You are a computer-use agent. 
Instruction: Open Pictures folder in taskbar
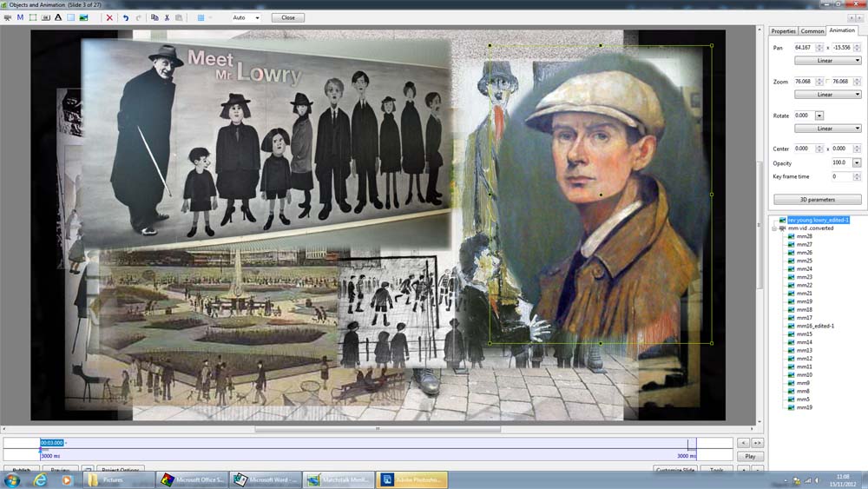point(118,480)
